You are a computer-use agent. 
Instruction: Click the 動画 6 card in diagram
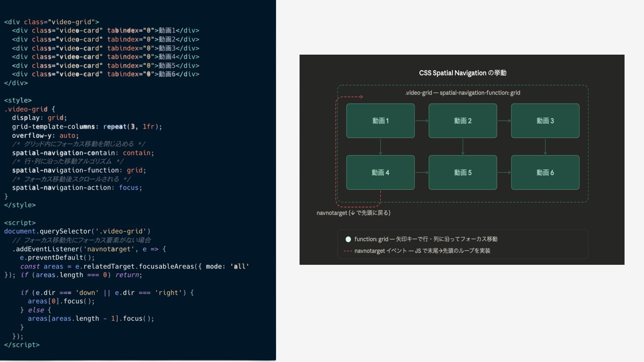point(545,172)
